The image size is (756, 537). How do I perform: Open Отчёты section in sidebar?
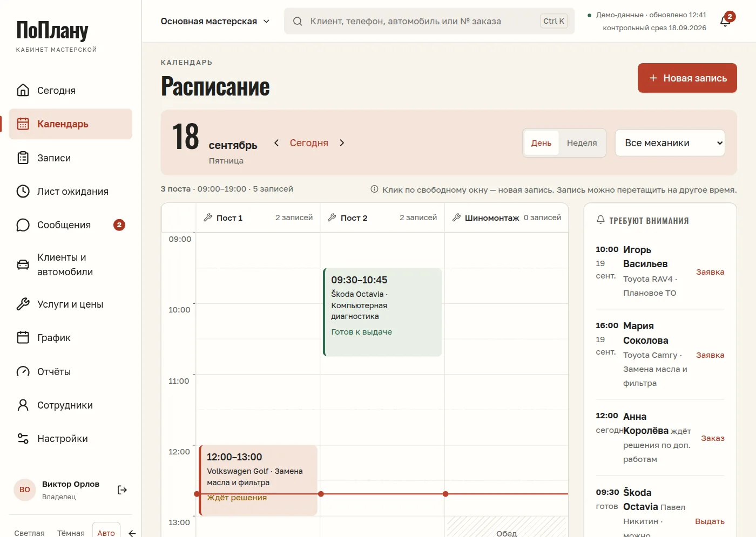(x=71, y=372)
